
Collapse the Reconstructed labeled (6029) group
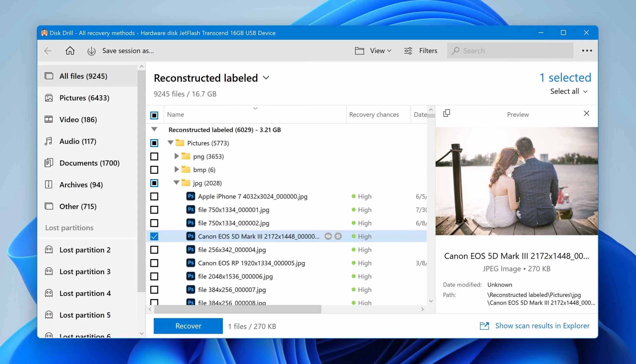coord(154,129)
